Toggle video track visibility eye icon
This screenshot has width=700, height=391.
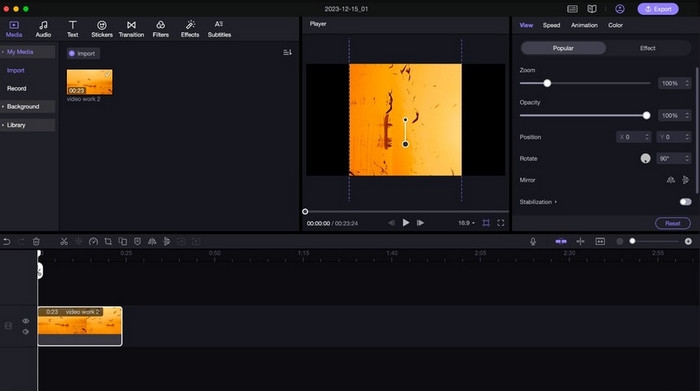(x=25, y=321)
